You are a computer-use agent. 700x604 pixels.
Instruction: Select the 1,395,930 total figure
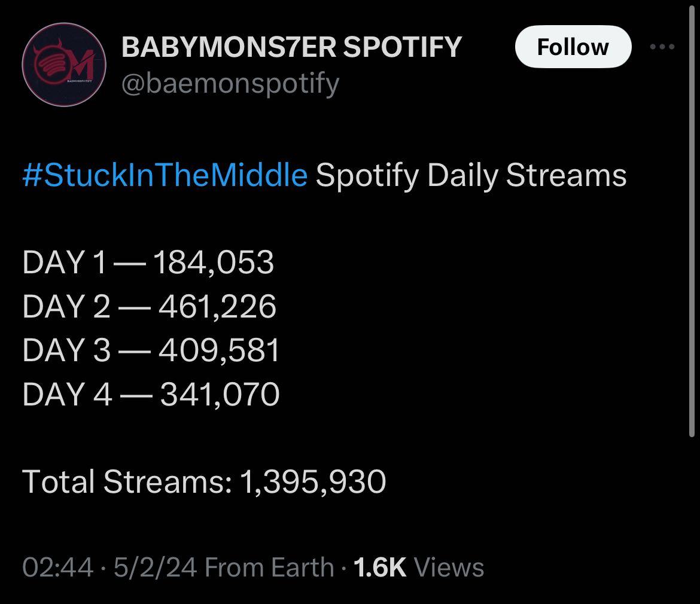click(x=312, y=481)
